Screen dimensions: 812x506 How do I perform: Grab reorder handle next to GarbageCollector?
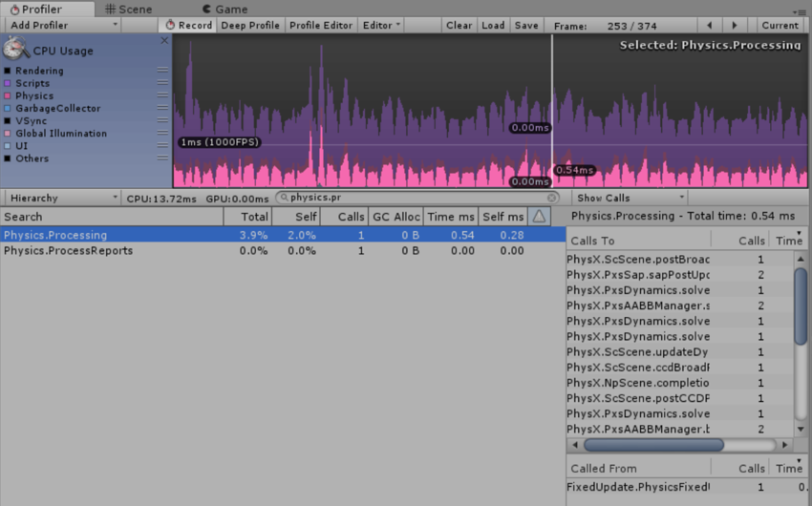pos(162,108)
